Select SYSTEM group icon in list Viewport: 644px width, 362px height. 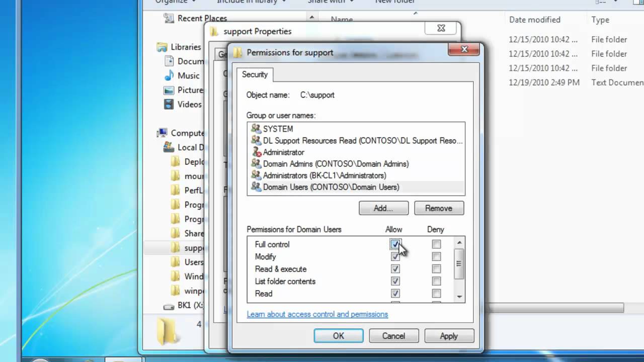[x=256, y=129]
